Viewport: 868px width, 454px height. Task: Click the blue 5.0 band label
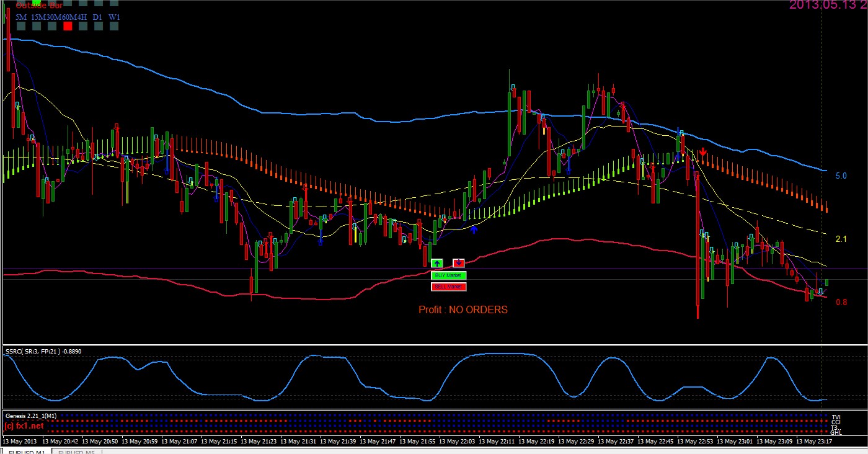click(x=841, y=176)
